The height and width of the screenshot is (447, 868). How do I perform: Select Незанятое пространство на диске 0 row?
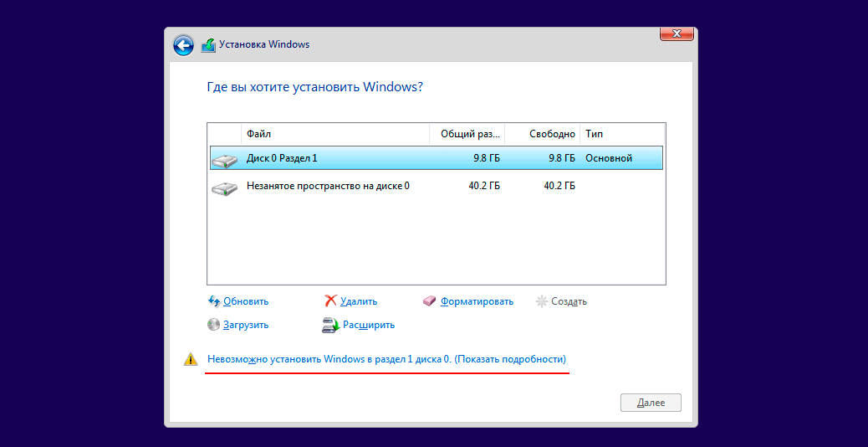tap(437, 186)
